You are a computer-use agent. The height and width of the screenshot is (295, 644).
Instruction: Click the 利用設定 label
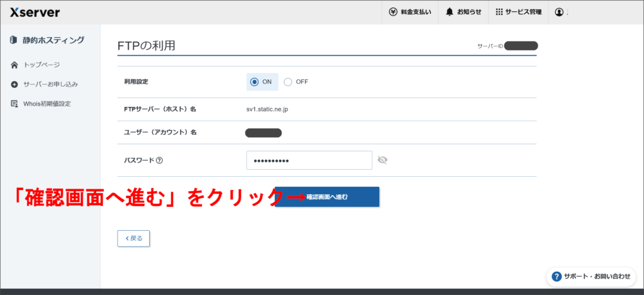pyautogui.click(x=136, y=81)
